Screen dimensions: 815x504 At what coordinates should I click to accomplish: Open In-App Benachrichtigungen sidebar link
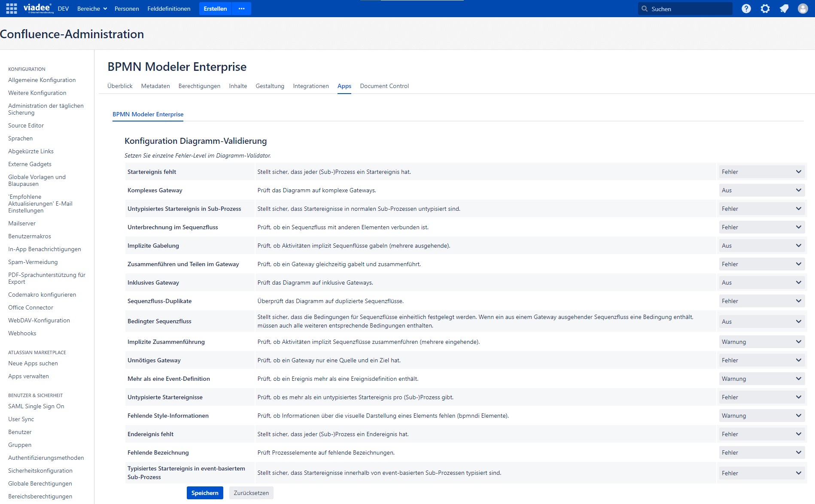[45, 249]
